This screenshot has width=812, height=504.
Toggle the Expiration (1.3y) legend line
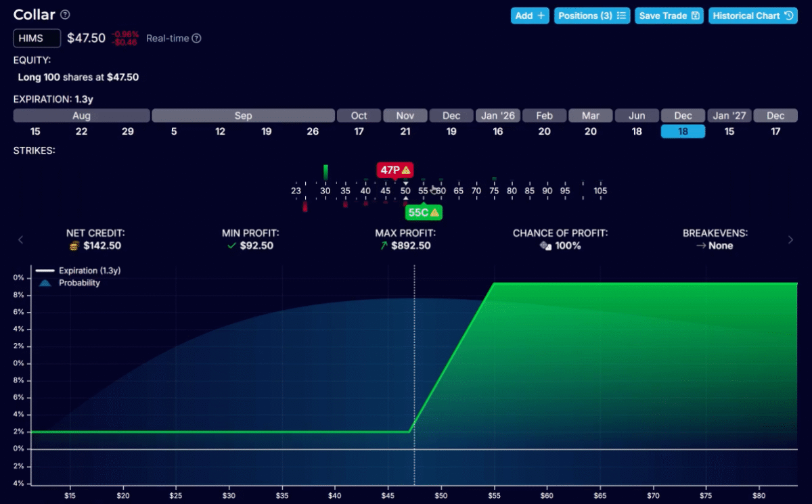(x=82, y=271)
